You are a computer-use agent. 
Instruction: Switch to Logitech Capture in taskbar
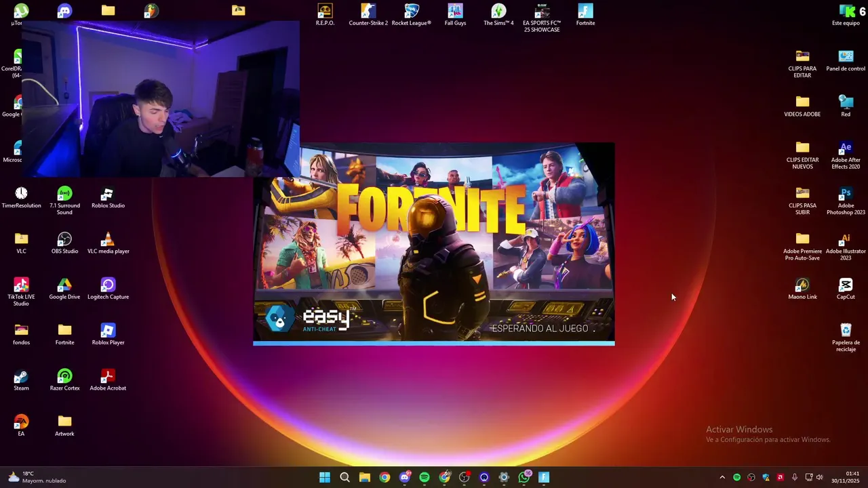(x=484, y=477)
